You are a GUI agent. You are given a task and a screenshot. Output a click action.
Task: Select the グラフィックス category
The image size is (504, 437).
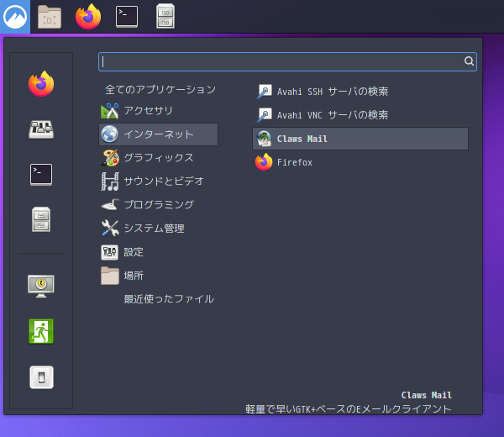pos(158,158)
